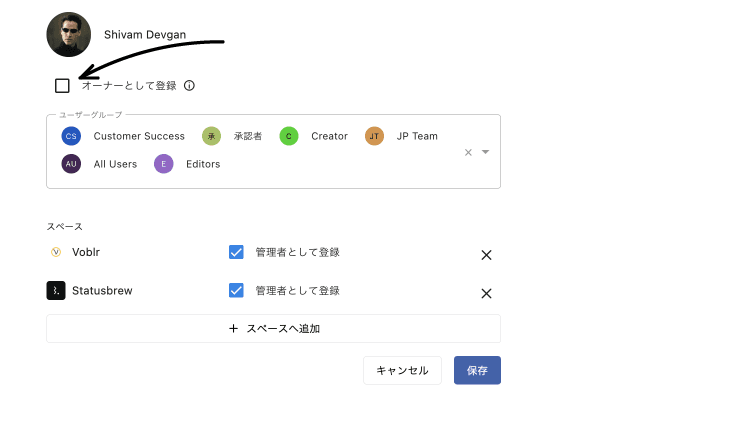
Task: Click the purple Editors group badge
Action: click(x=164, y=164)
